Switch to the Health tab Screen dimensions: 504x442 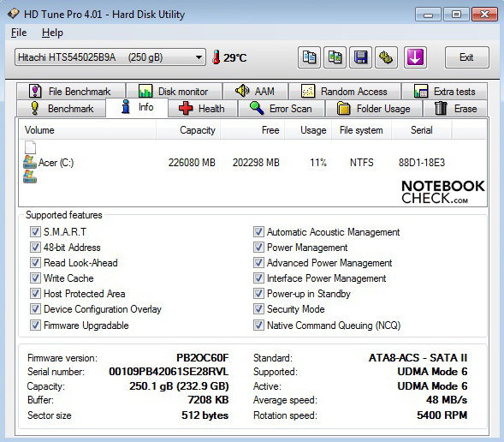[203, 109]
